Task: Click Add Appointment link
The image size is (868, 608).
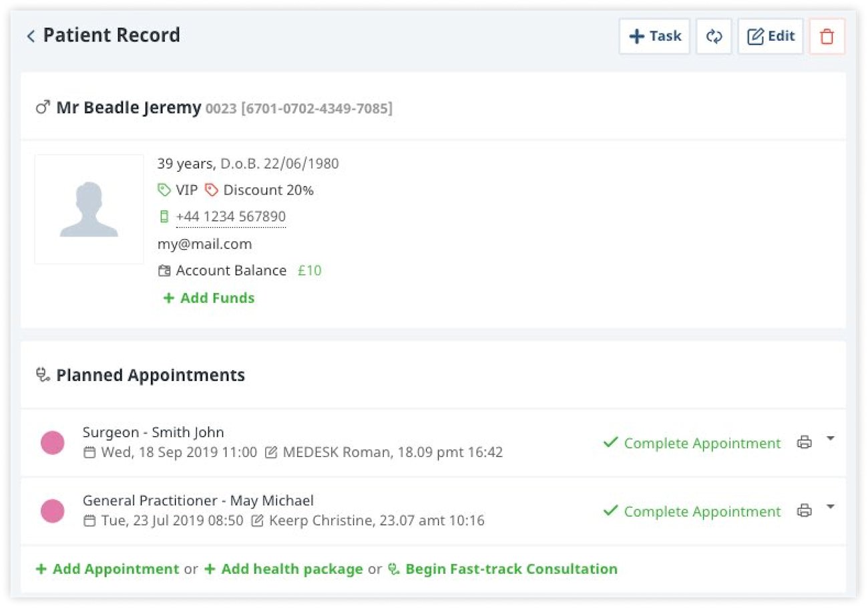Action: (x=107, y=569)
